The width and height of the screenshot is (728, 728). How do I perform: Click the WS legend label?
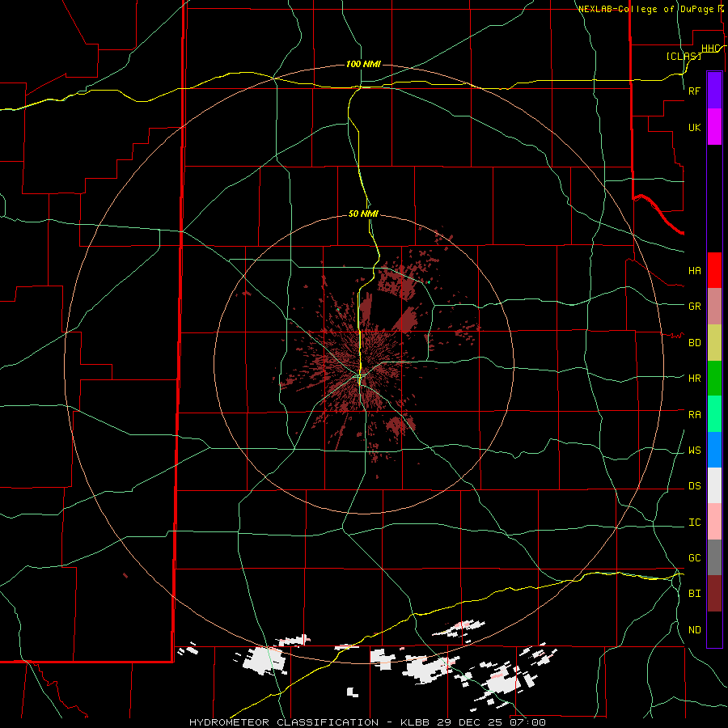pyautogui.click(x=694, y=451)
